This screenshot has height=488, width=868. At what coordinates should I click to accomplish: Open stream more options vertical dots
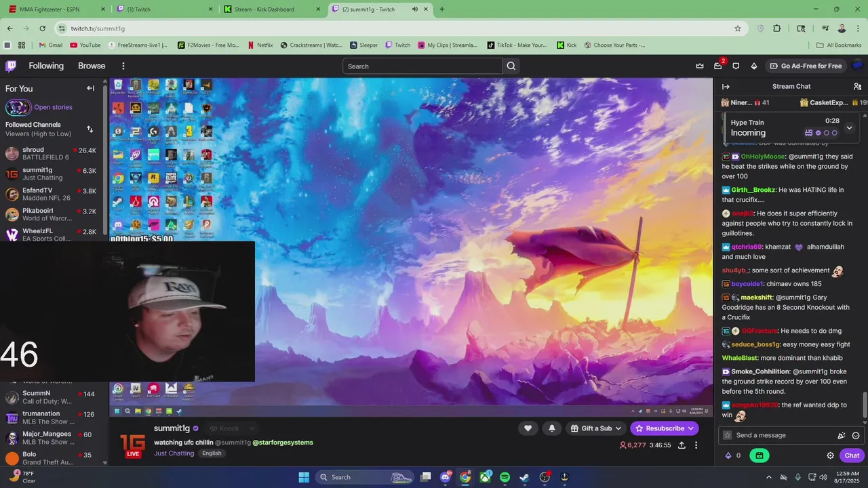[x=696, y=445]
